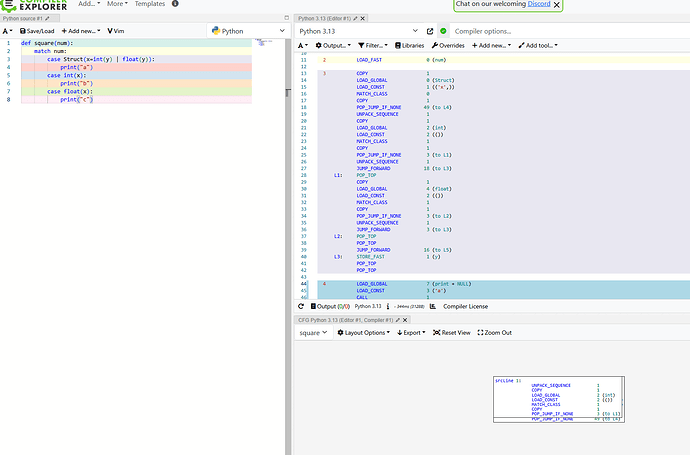Open the compiler pane Add new... dropdown

coord(492,45)
